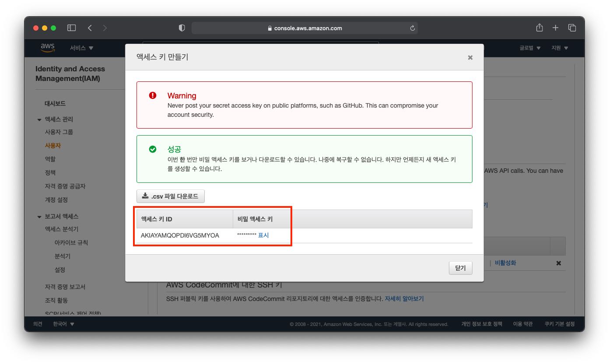This screenshot has width=609, height=364.
Task: Open 사용자 그룹 in the sidebar
Action: (59, 132)
